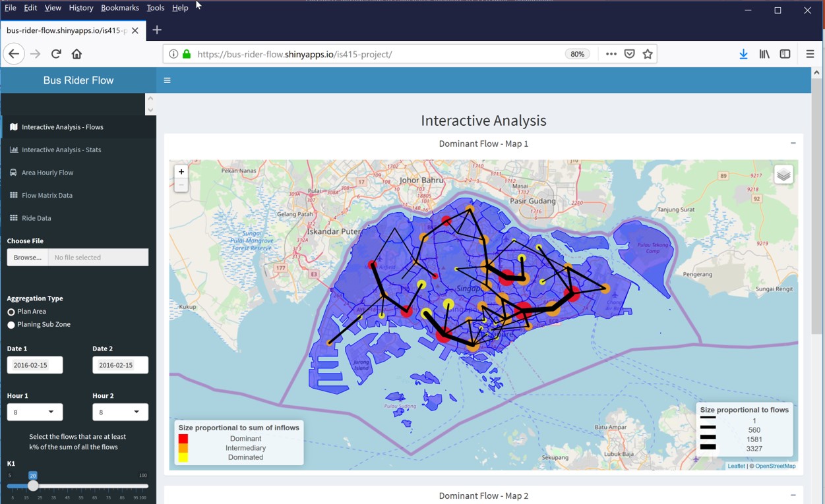
Task: Open the Hour 1 dropdown
Action: click(35, 412)
